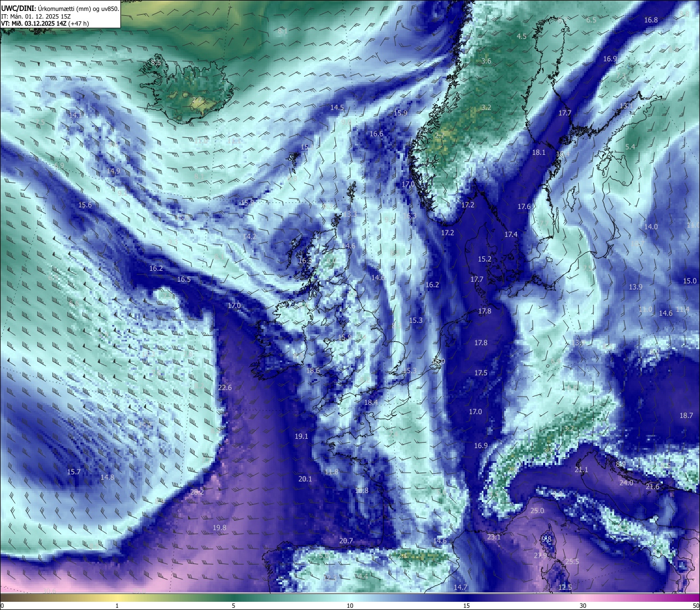
Task: Click the map value 15.7
Action: pyautogui.click(x=74, y=472)
